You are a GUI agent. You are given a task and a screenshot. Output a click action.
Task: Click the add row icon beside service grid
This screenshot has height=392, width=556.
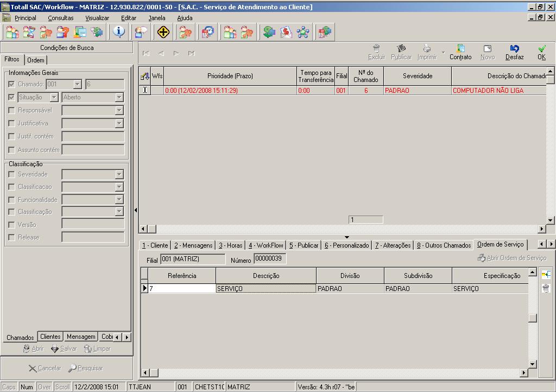coord(546,274)
